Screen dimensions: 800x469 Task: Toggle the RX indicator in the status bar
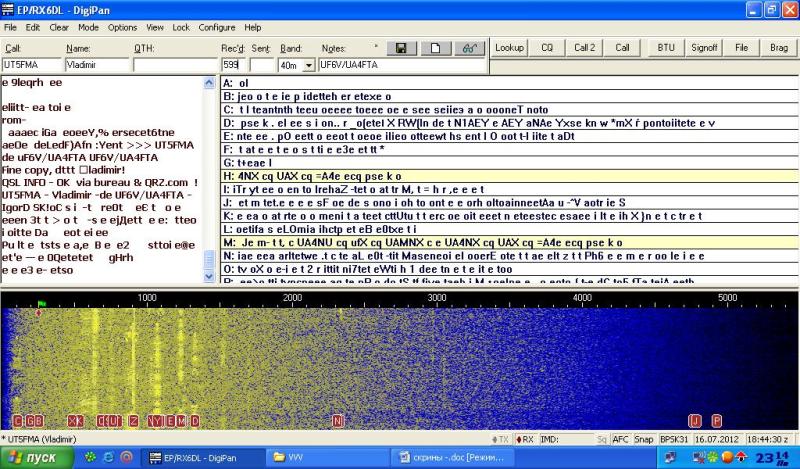(x=524, y=439)
